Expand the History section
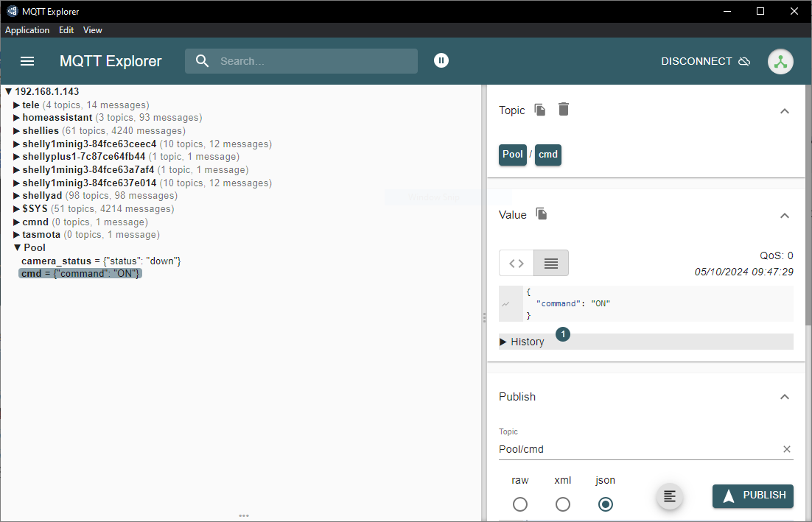Viewport: 812px width, 522px height. click(x=645, y=342)
